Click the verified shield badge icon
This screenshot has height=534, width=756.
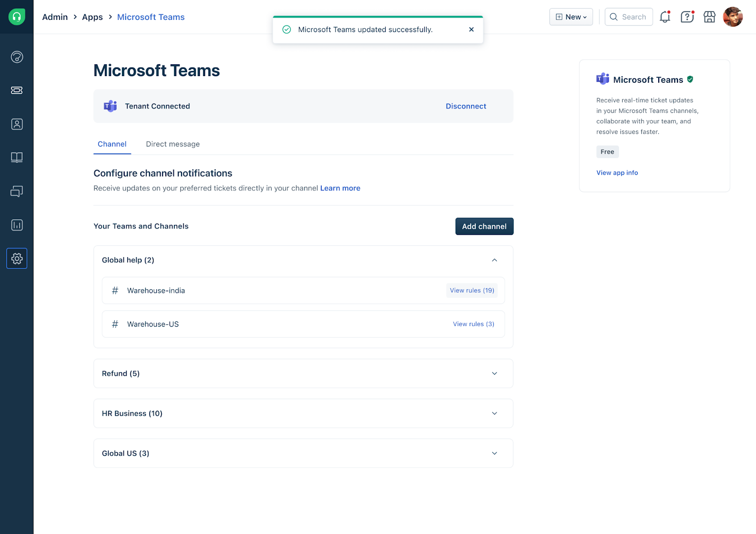[690, 79]
